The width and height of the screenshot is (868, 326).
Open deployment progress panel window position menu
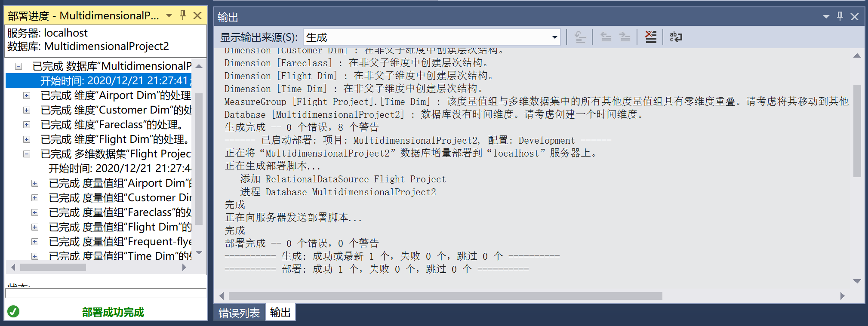(x=169, y=15)
